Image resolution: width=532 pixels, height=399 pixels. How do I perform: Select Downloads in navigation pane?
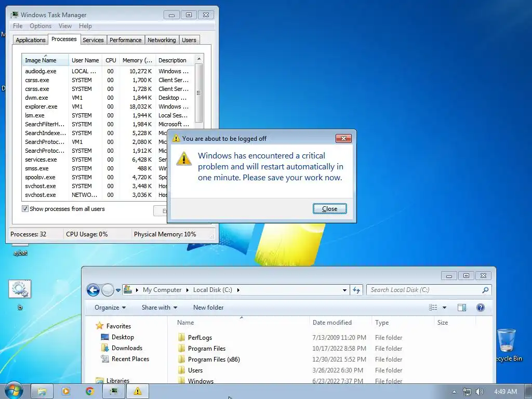tap(127, 348)
